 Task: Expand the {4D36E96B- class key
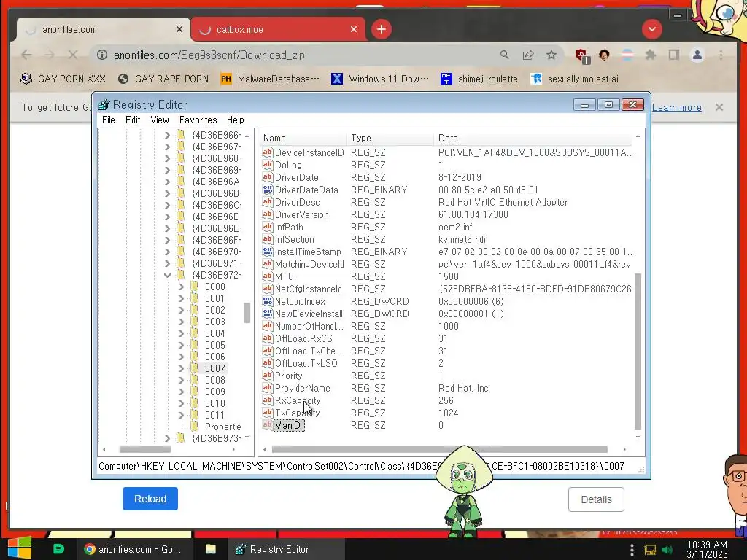167,194
